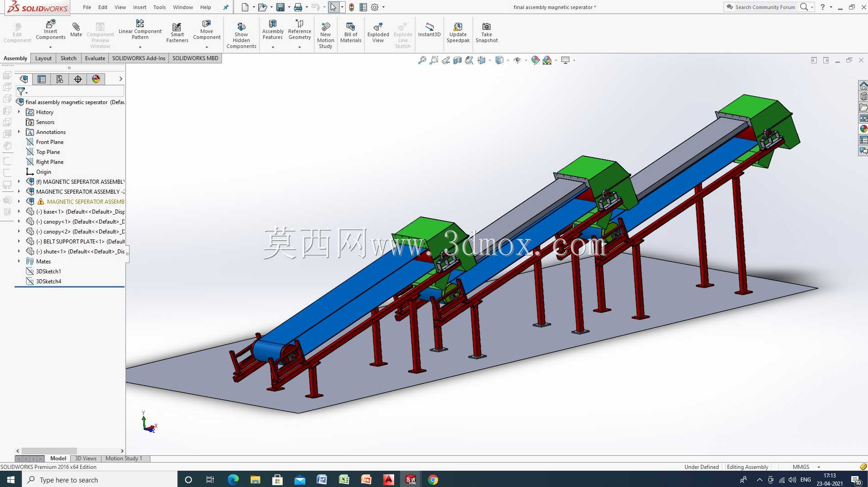Open Reference Geometry tool
Screen dimensions: 868x487
[299, 30]
